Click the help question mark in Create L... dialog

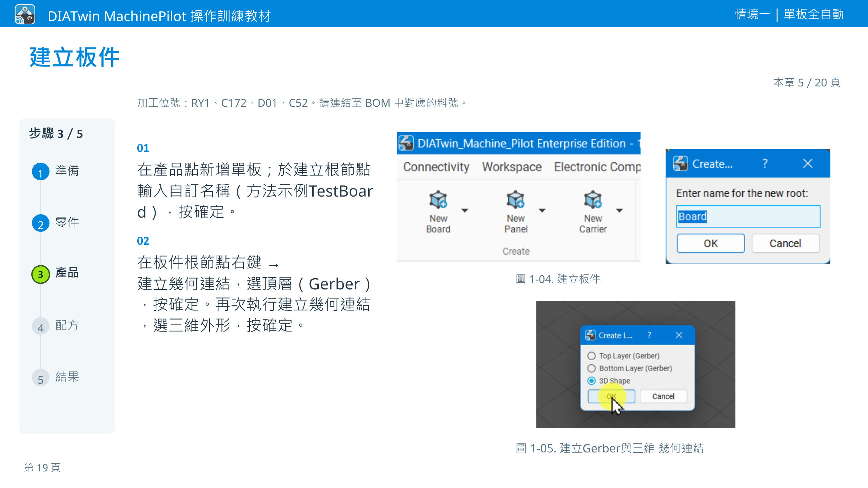(649, 335)
